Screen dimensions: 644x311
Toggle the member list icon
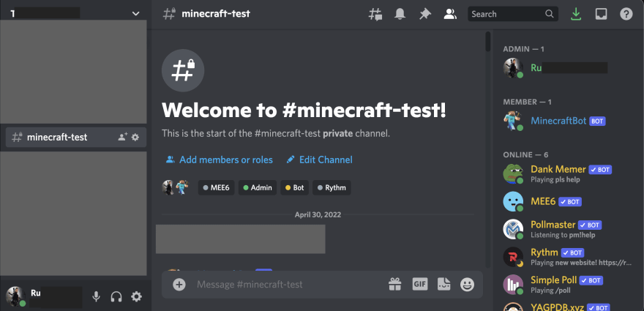pos(450,14)
